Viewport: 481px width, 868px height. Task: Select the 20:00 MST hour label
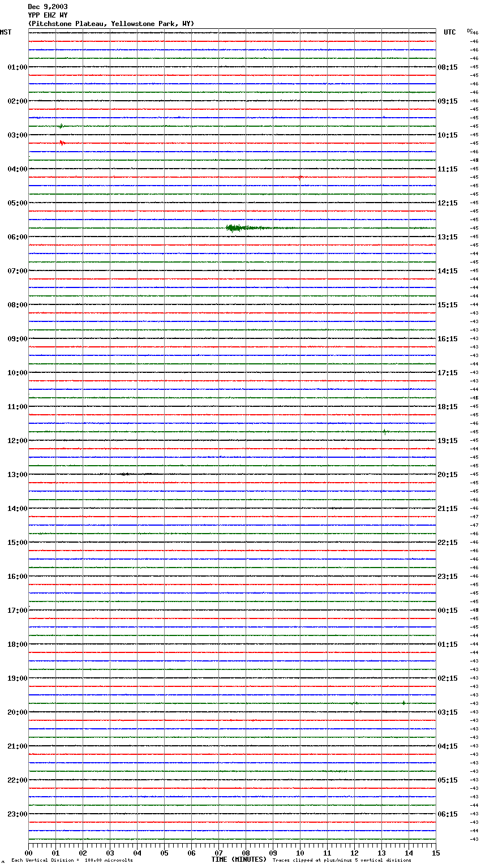pos(18,712)
